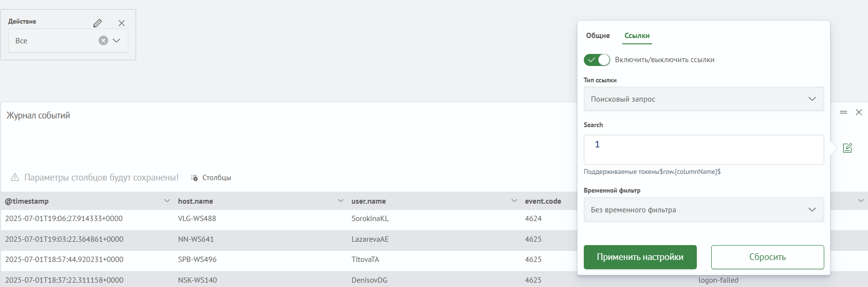Viewport: 868px width, 287px height.
Task: Edit the Действие filter with pencil icon
Action: [x=98, y=23]
